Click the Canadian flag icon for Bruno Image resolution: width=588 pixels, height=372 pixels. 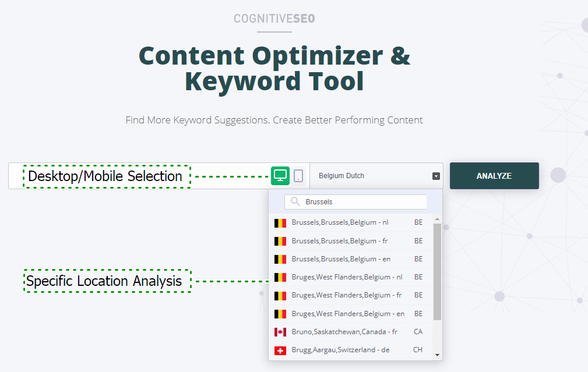280,332
